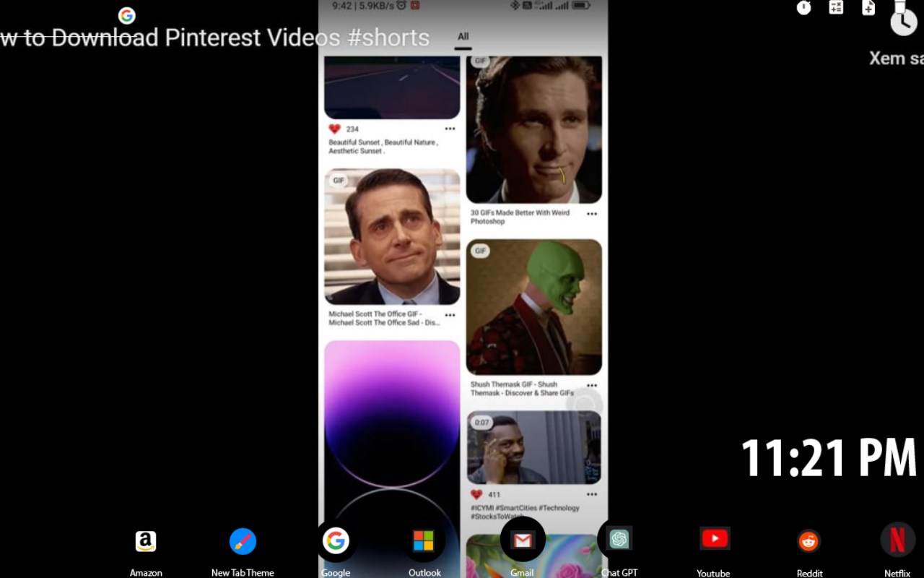Open the New Tab Theme shortcut
The width and height of the screenshot is (924, 578).
(243, 541)
